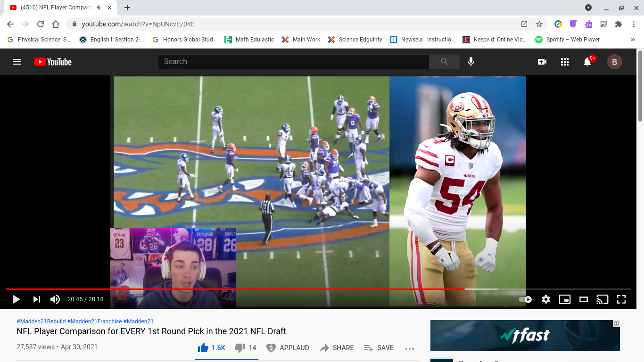The height and width of the screenshot is (362, 644).
Task: Open the ad info icon on banner
Action: tap(616, 323)
